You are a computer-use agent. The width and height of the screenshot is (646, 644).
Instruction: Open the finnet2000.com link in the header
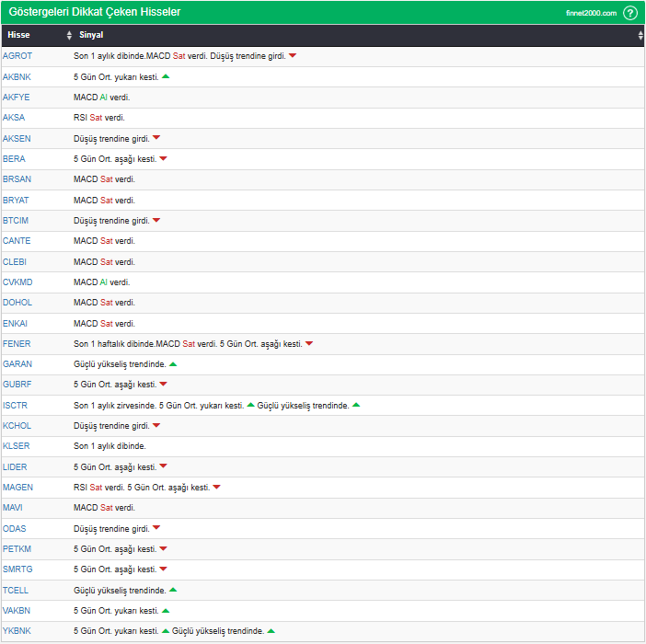[x=591, y=13]
